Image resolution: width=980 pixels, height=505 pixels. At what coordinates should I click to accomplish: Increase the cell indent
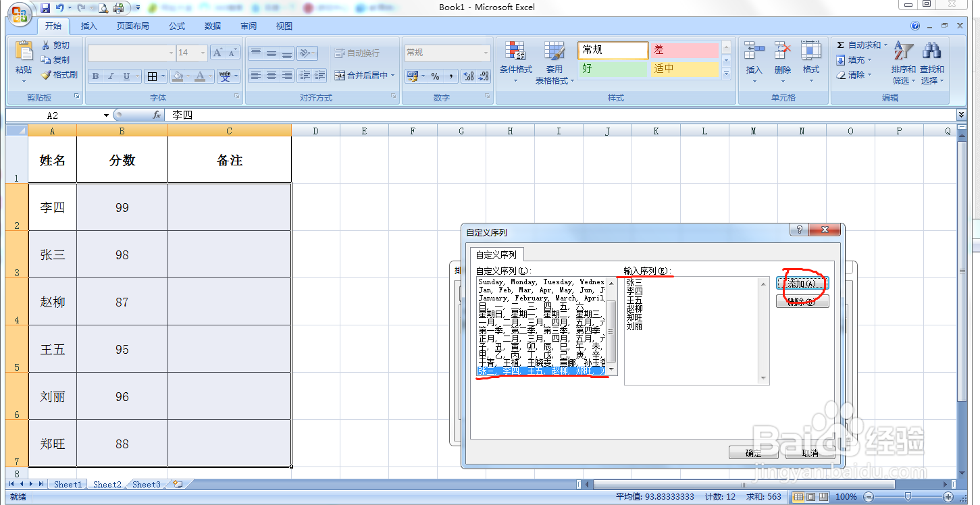(x=320, y=76)
